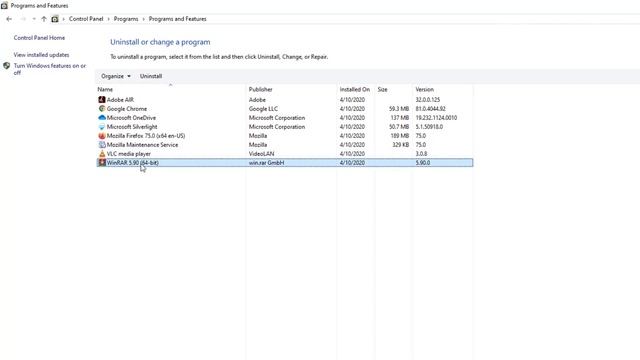Click the Microsoft Silverlight icon

(102, 127)
